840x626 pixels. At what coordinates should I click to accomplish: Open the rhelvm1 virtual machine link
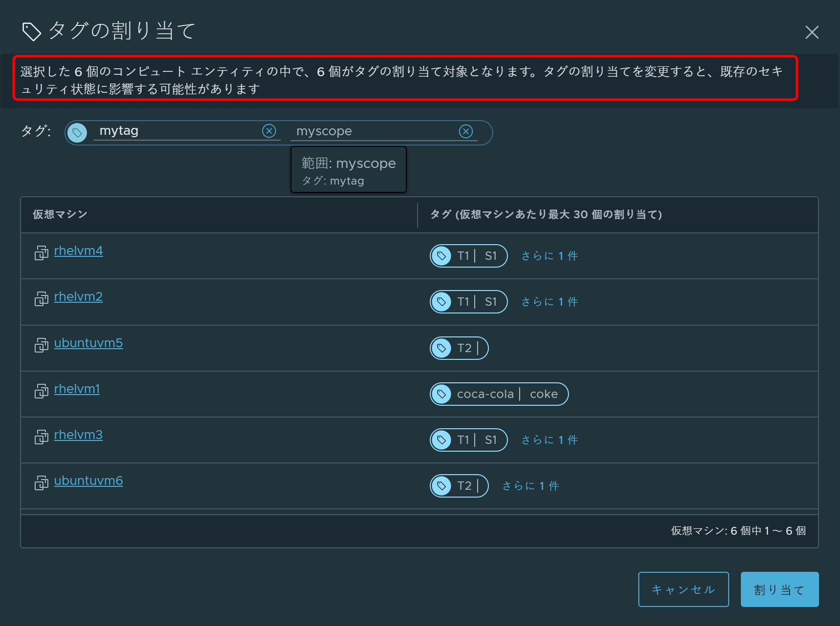pos(77,389)
